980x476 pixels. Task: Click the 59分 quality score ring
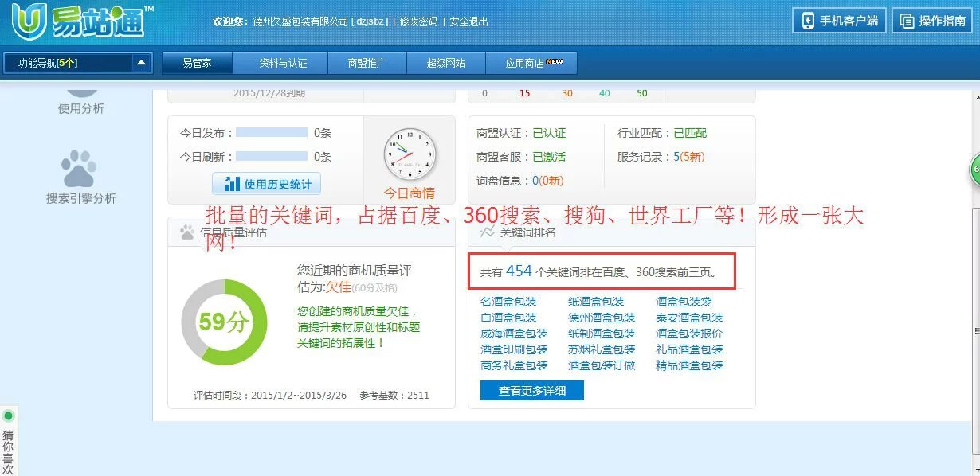224,322
